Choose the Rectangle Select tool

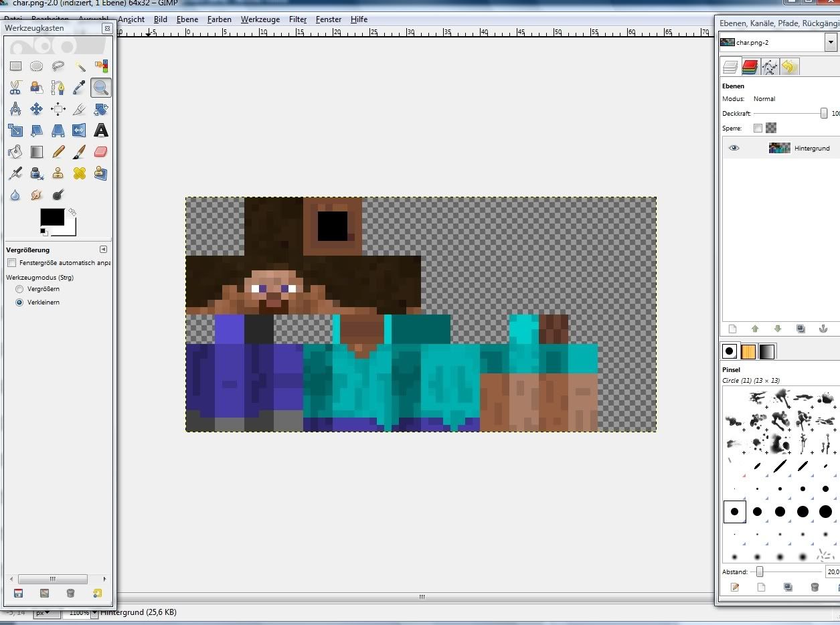[x=15, y=66]
